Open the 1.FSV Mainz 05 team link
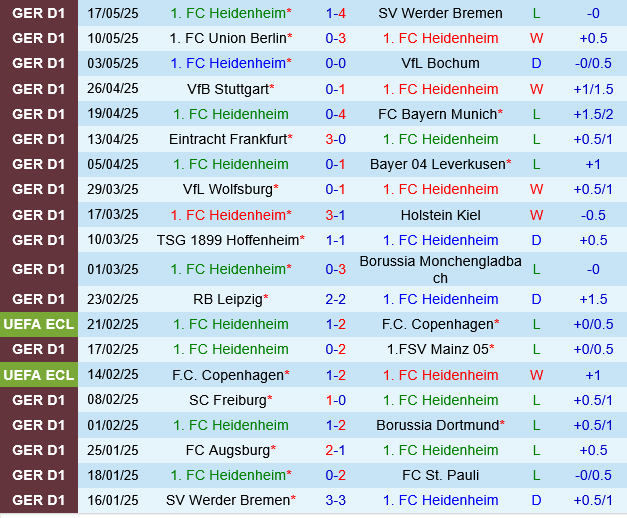Viewport: 627px width, 518px height. coord(438,349)
